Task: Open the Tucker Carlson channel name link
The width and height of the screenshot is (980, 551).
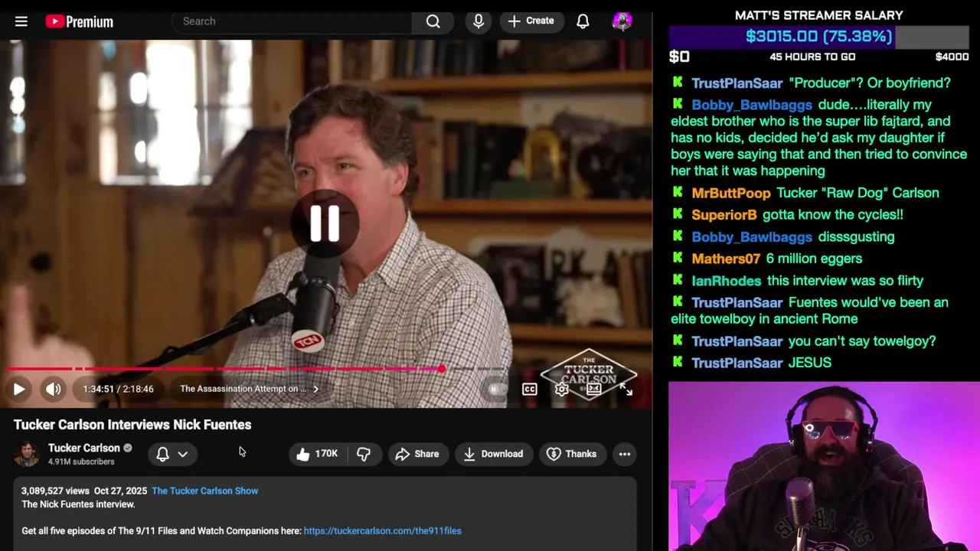Action: (84, 448)
